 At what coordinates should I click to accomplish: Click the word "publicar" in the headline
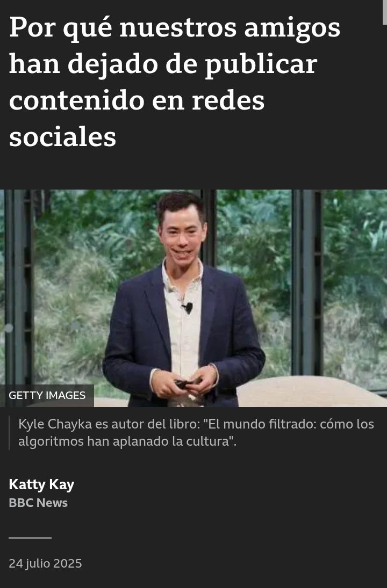click(261, 64)
